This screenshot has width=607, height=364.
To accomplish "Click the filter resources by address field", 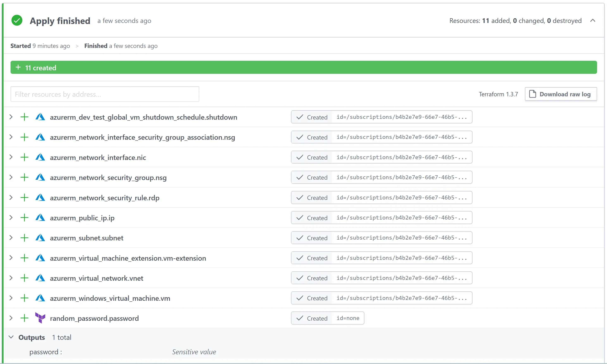I will (x=105, y=94).
